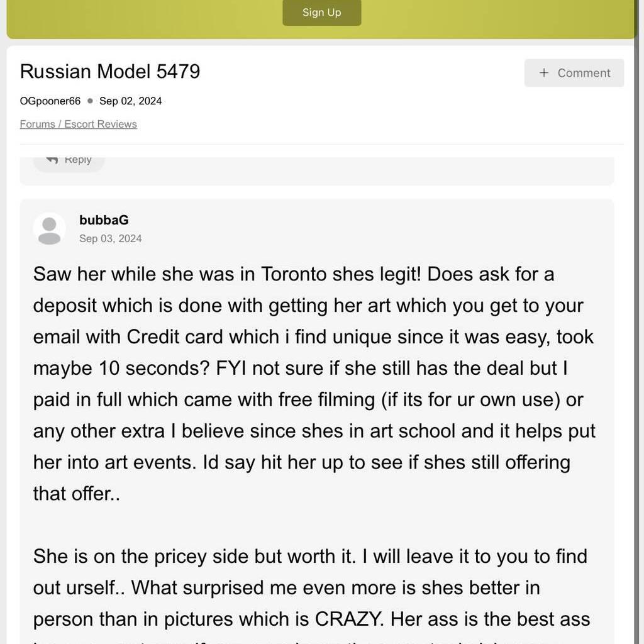Open the bubbaG username profile
Screen dimensions: 644x644
(104, 220)
